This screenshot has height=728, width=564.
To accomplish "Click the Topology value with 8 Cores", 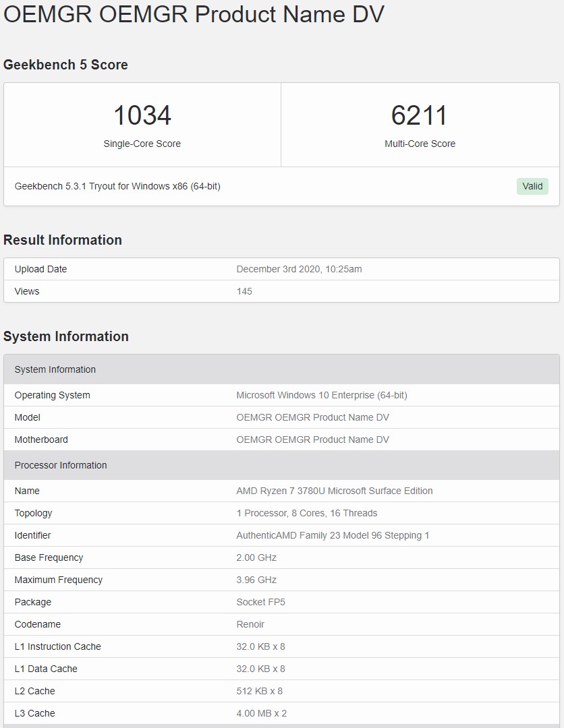I will (307, 513).
